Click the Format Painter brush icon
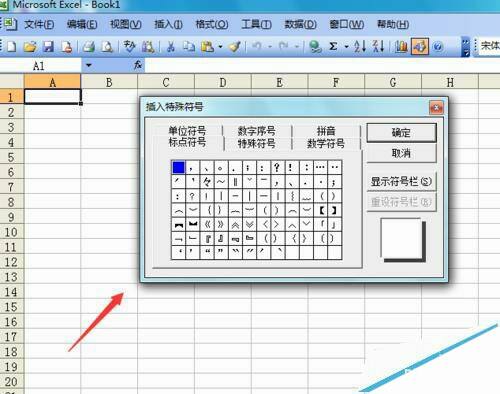The width and height of the screenshot is (500, 394). [x=235, y=47]
